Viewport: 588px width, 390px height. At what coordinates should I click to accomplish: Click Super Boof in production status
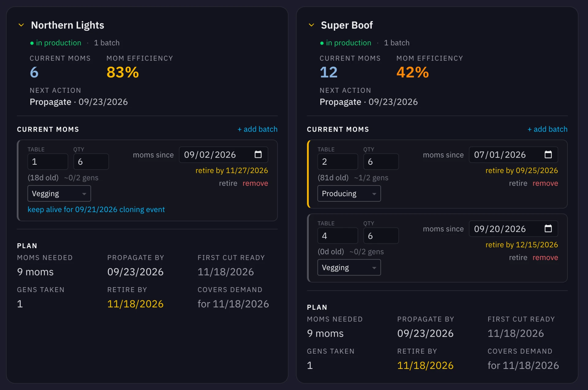(x=346, y=43)
